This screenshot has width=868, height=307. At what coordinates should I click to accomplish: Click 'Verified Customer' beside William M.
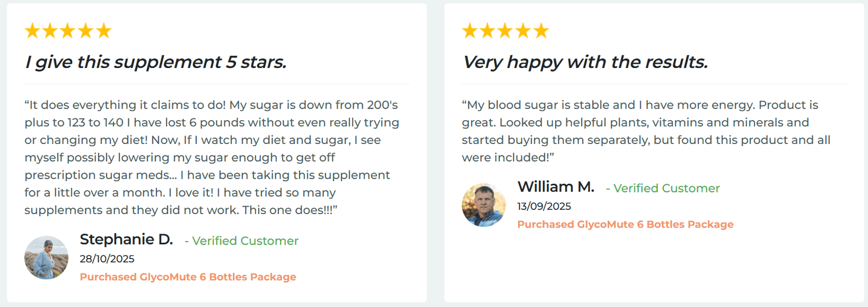point(666,189)
